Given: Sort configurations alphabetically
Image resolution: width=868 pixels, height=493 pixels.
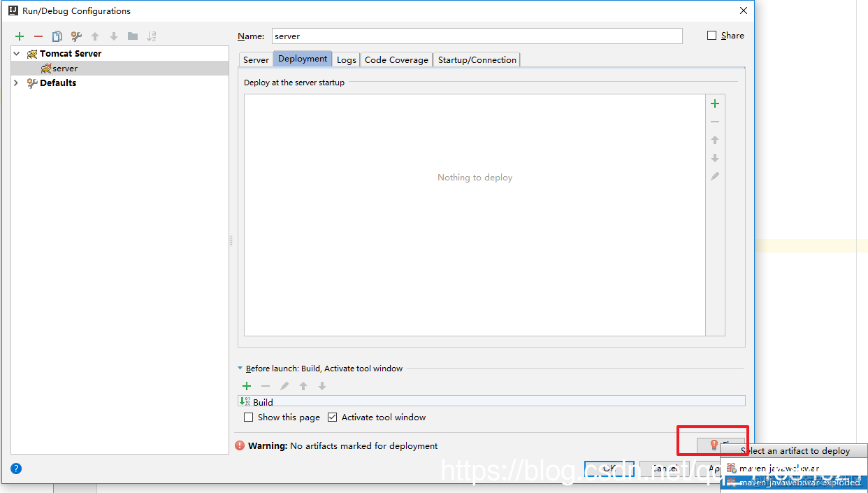Looking at the screenshot, I should tap(152, 36).
